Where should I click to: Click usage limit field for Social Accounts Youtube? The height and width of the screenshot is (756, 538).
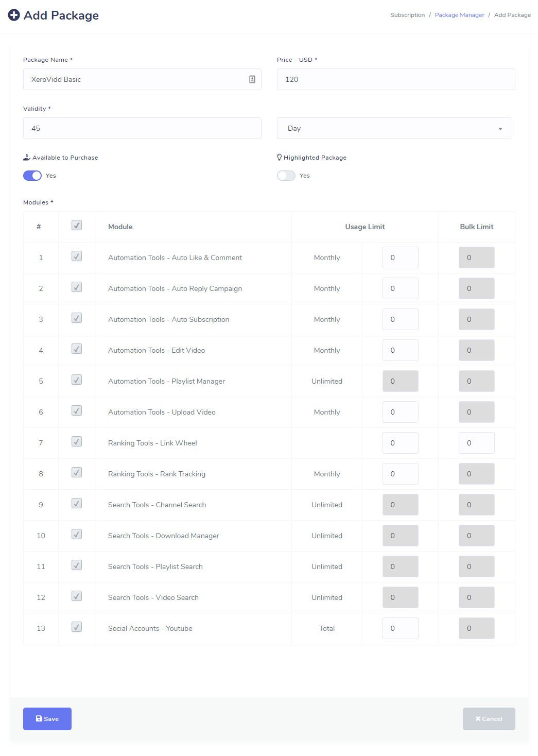[x=401, y=628]
